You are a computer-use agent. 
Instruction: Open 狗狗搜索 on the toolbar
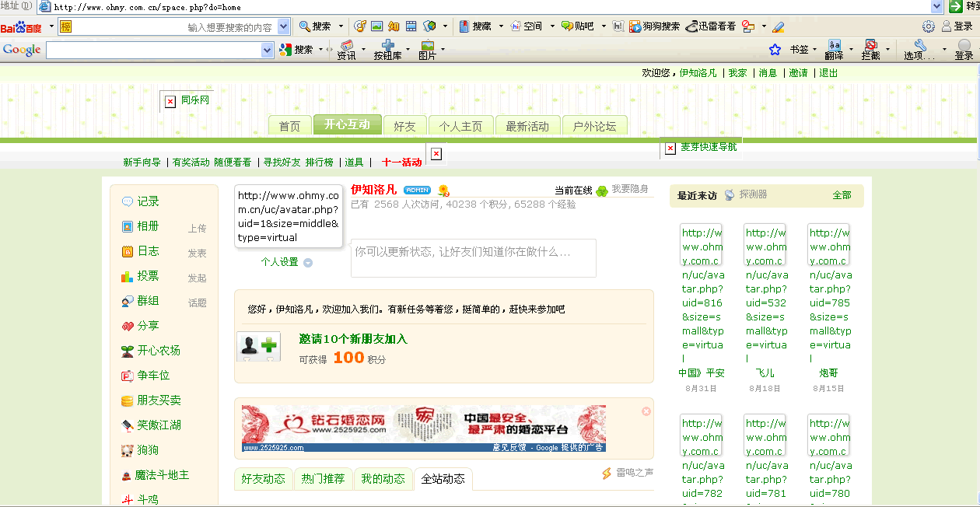[x=654, y=26]
